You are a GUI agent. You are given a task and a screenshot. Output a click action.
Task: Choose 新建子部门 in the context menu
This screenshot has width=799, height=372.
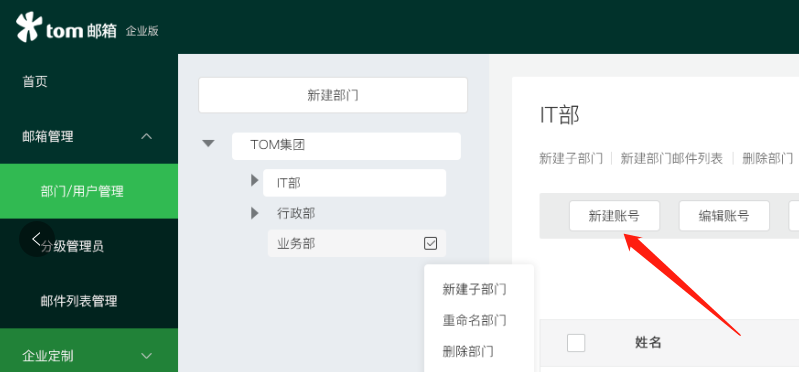tap(474, 289)
